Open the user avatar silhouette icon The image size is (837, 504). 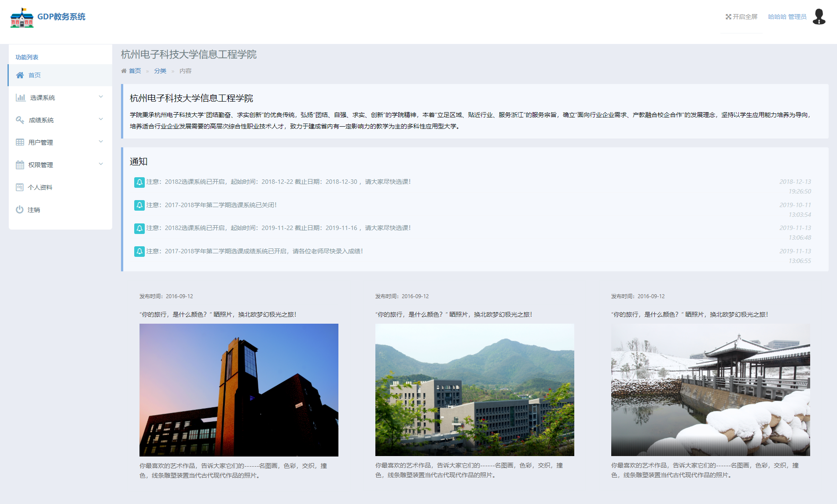point(819,17)
